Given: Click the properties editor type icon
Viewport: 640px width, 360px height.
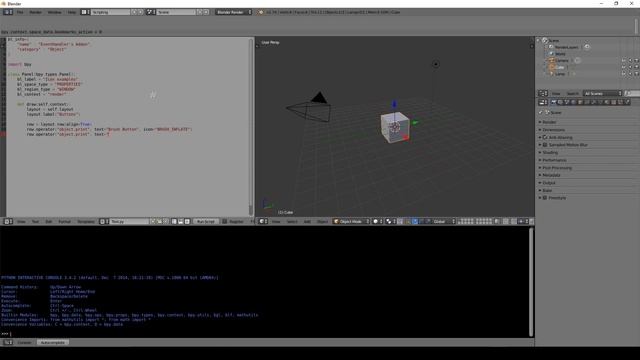Looking at the screenshot, I should coord(543,102).
